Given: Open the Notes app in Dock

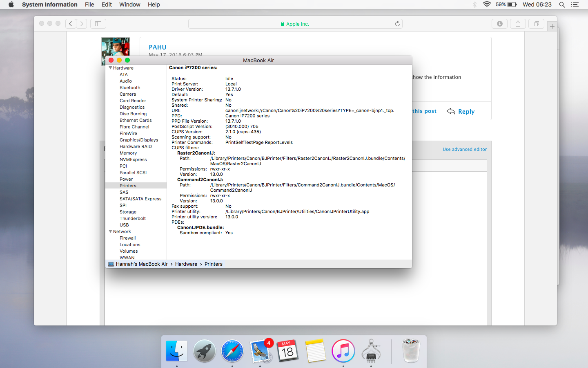Looking at the screenshot, I should [x=316, y=351].
